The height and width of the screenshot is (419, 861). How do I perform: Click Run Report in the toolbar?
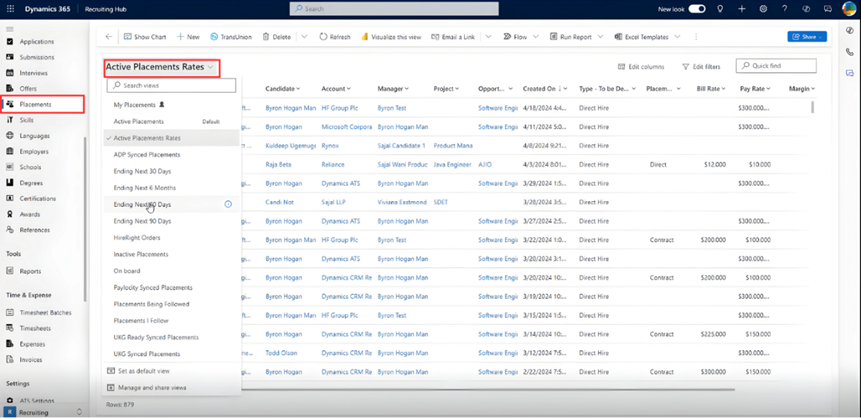571,37
